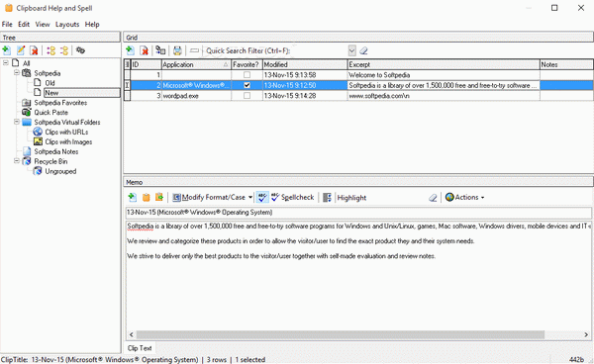This screenshot has width=594, height=364.
Task: Click the clipboard with green arrow icon in Memo toolbar
Action: coord(159,197)
